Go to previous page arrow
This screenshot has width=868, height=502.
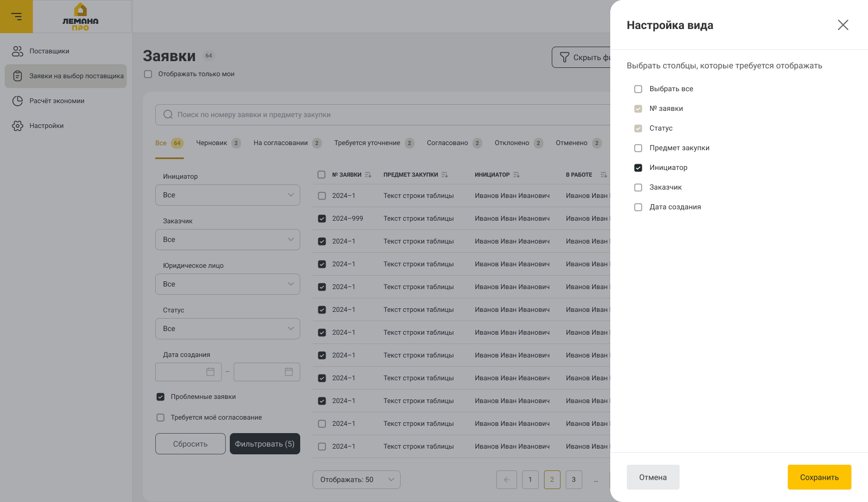coord(507,480)
